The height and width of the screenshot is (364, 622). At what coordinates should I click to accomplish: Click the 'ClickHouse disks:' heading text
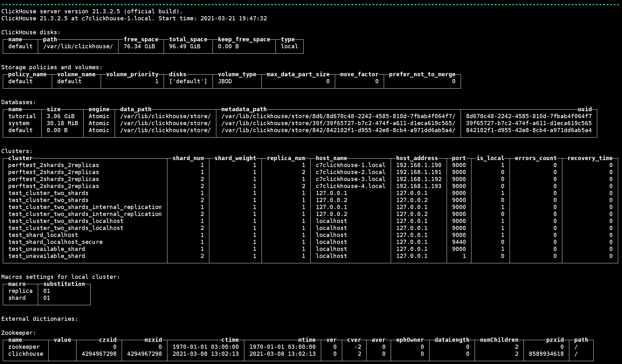31,32
